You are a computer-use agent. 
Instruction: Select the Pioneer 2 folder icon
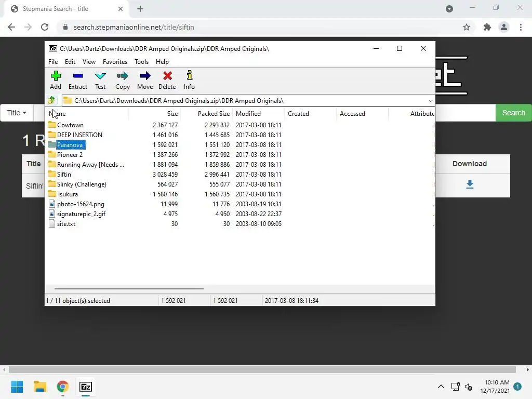(x=51, y=154)
